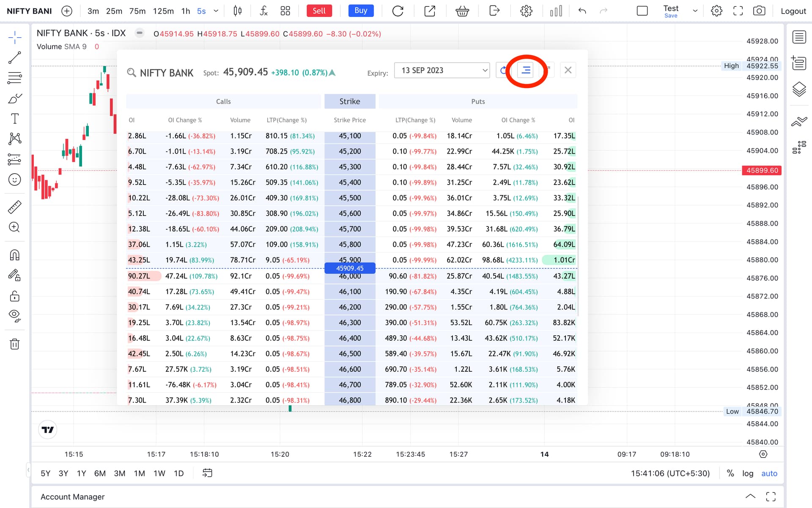Open the indicators fx icon

point(263,11)
